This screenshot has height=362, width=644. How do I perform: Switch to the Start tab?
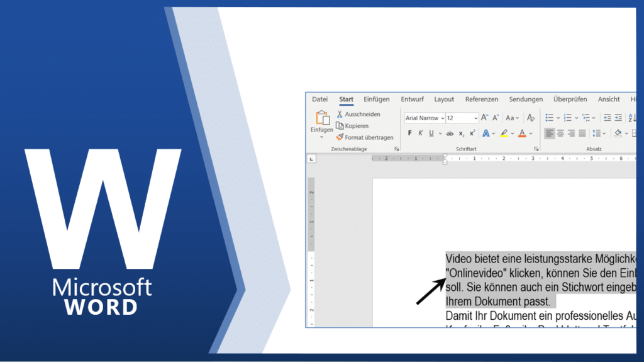347,99
